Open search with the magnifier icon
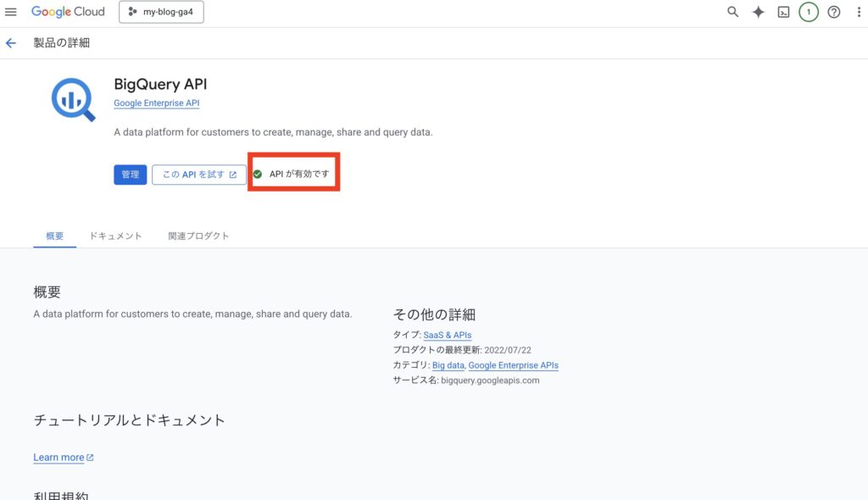 click(732, 12)
